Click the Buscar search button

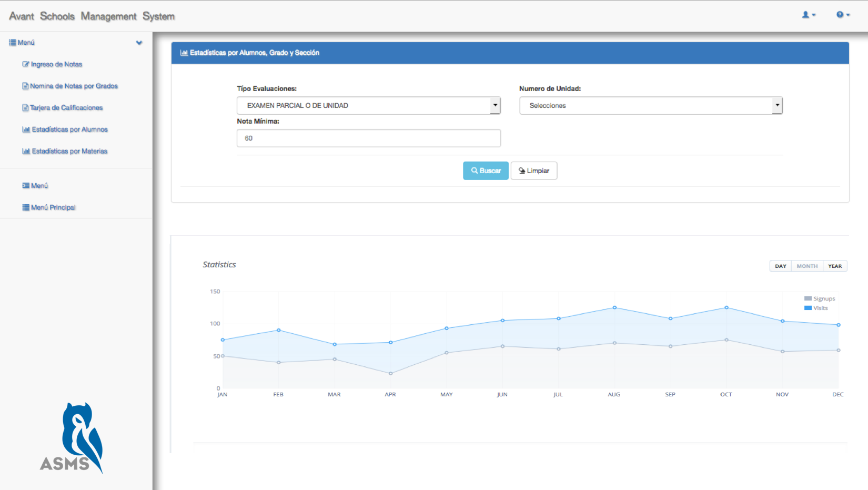tap(486, 171)
